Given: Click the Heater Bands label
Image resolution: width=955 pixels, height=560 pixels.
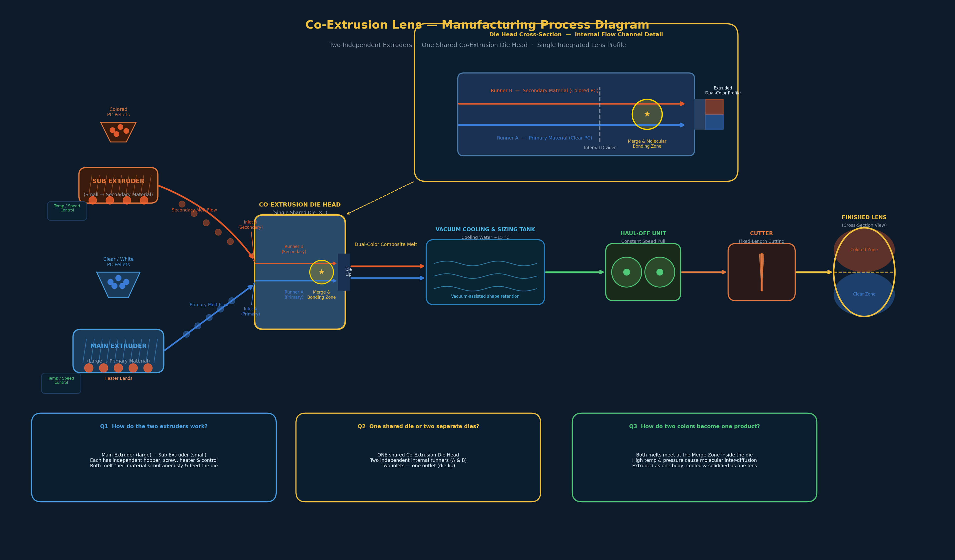Looking at the screenshot, I should click(118, 378).
